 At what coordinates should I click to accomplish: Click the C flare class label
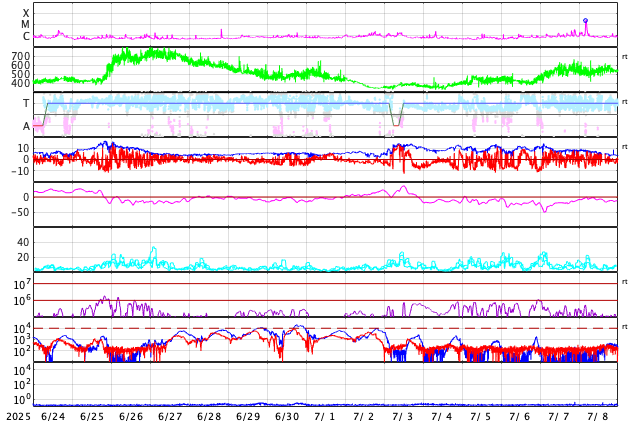[x=26, y=36]
